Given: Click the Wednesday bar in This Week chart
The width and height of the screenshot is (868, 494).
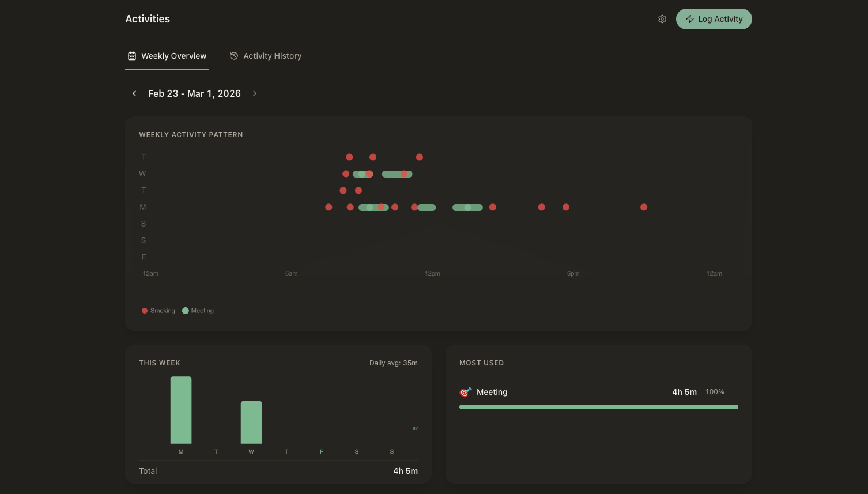Looking at the screenshot, I should pyautogui.click(x=251, y=422).
